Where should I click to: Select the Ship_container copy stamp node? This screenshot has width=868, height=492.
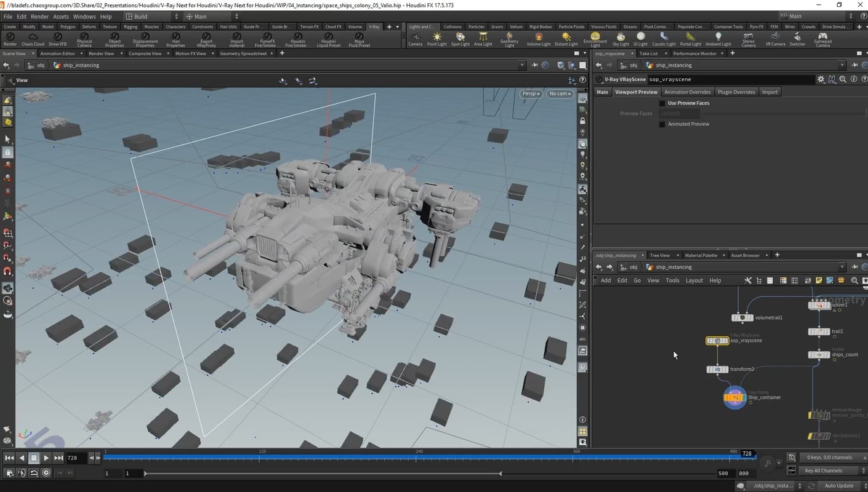pyautogui.click(x=734, y=397)
